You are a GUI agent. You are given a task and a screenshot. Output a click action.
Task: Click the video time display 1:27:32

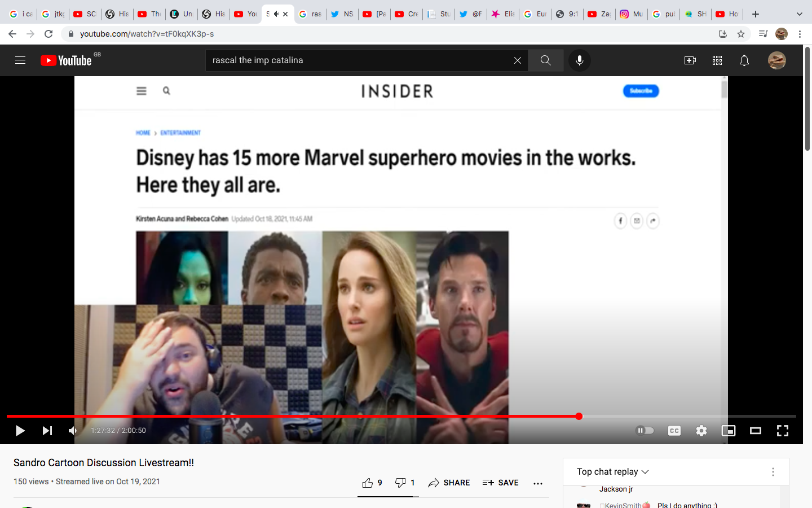tap(118, 431)
